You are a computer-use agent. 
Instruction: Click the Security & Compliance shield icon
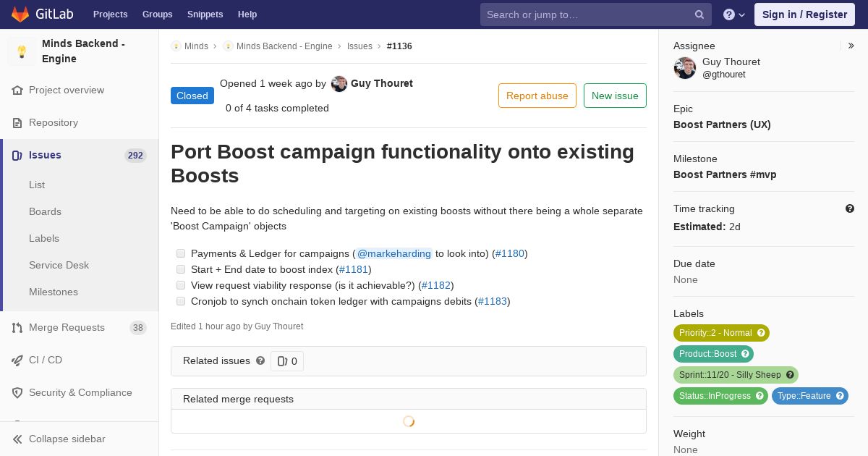click(x=17, y=393)
